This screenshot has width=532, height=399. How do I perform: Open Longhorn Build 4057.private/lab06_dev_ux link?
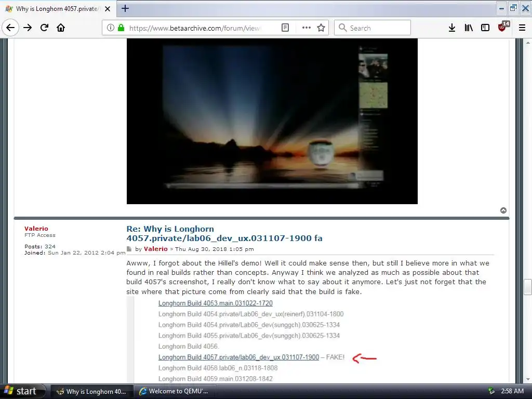(239, 357)
